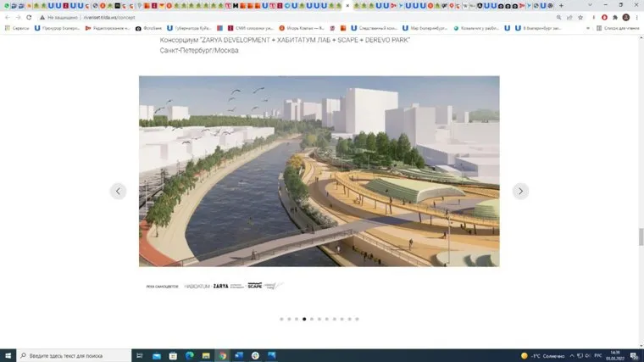
Task: Open Chrome from the taskbar
Action: (x=223, y=355)
